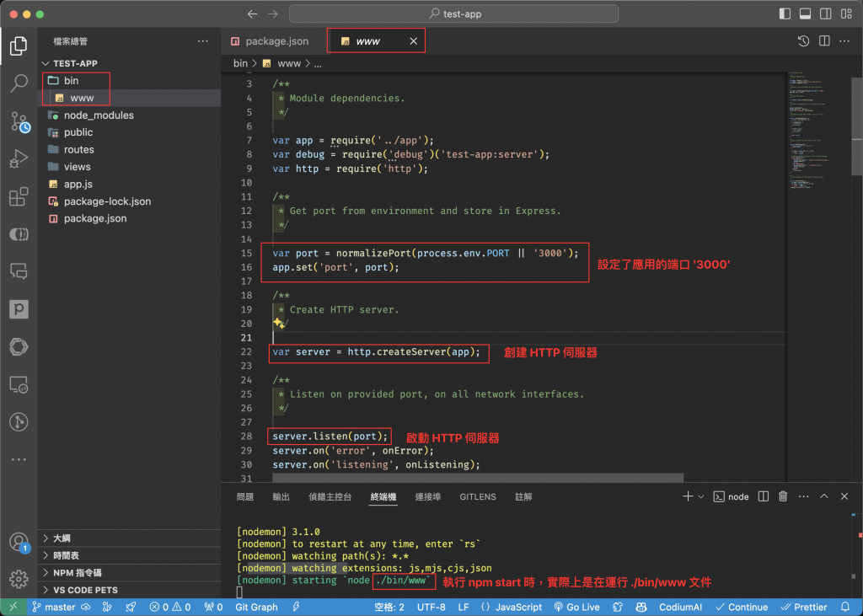
Task: Open the Source Control view
Action: (x=19, y=121)
